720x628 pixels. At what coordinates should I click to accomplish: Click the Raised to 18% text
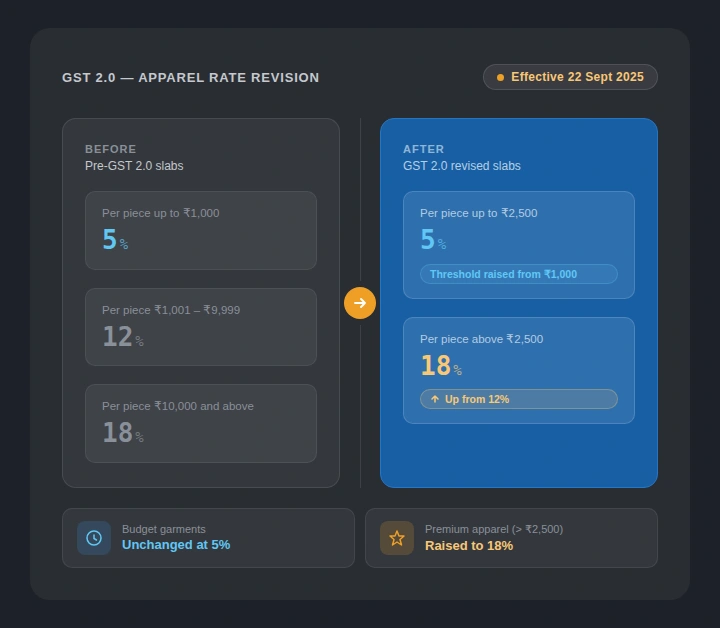469,545
